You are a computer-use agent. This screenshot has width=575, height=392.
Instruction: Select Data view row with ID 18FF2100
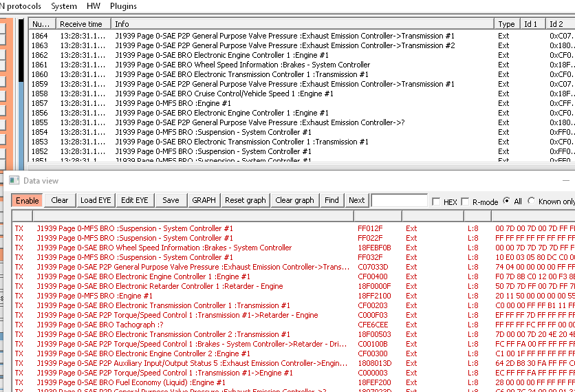click(294, 296)
